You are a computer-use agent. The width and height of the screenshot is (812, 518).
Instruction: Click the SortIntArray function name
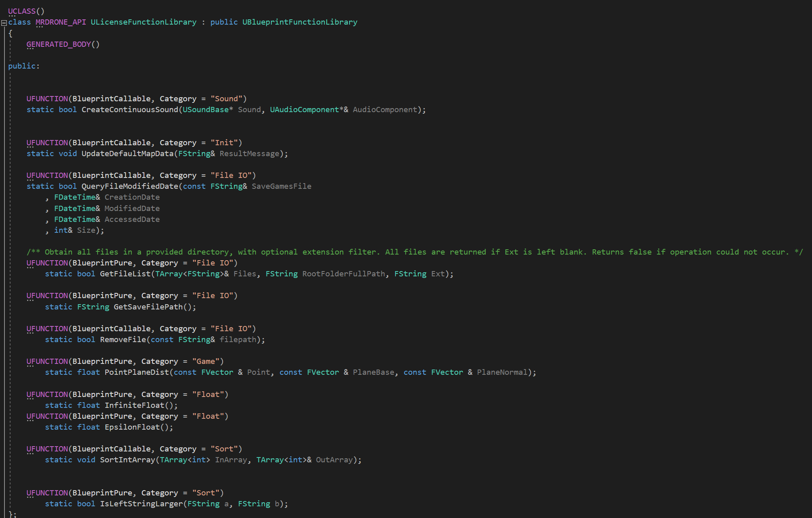127,460
